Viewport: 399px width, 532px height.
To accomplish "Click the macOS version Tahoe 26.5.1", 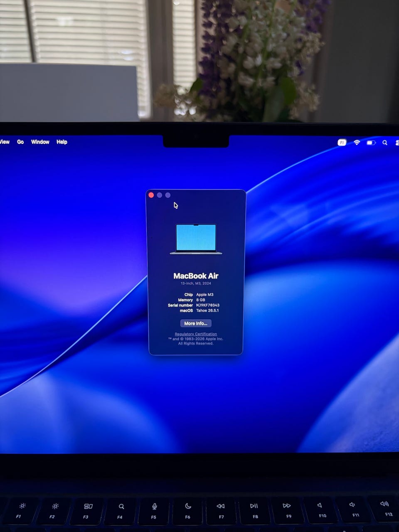I will (x=207, y=310).
